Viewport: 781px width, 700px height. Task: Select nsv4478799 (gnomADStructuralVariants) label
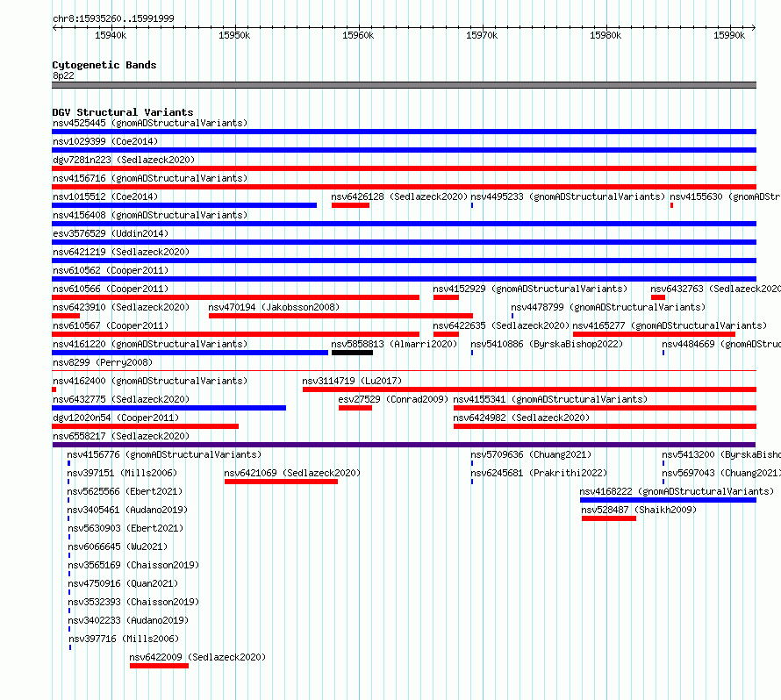coord(608,307)
